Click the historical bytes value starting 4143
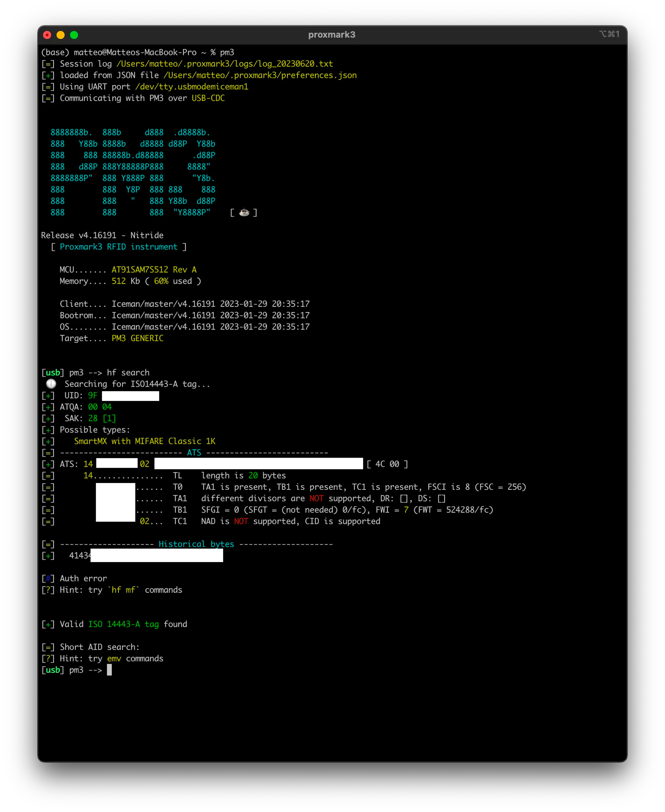Image resolution: width=665 pixels, height=812 pixels. point(146,556)
